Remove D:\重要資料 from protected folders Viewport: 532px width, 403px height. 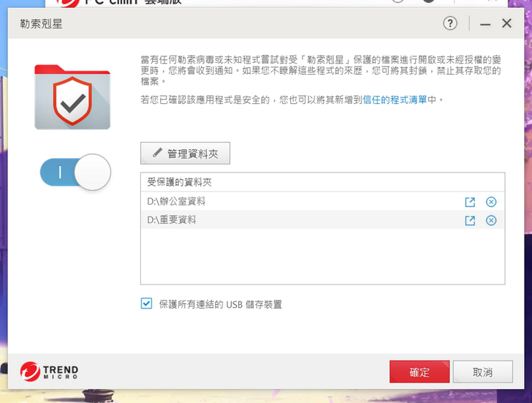[491, 221]
